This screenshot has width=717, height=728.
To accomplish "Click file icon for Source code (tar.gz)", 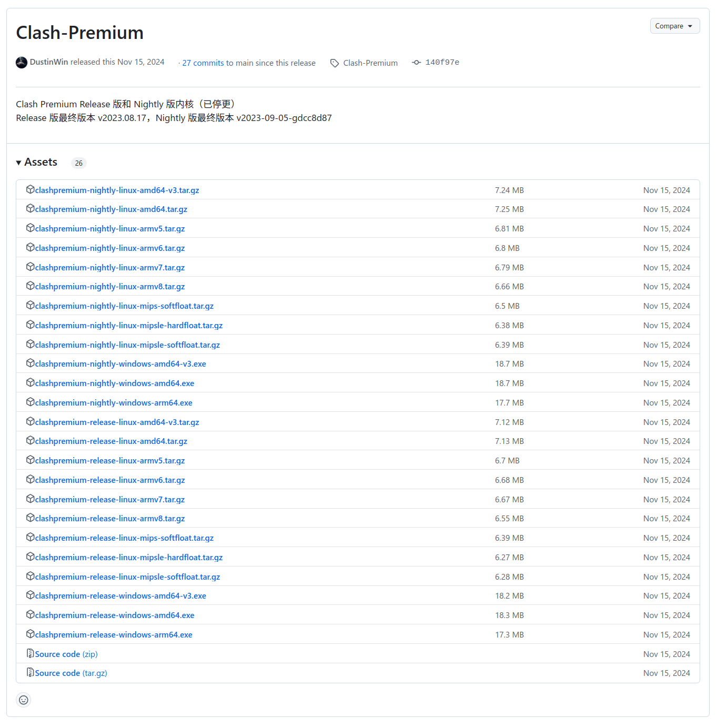I will (30, 672).
